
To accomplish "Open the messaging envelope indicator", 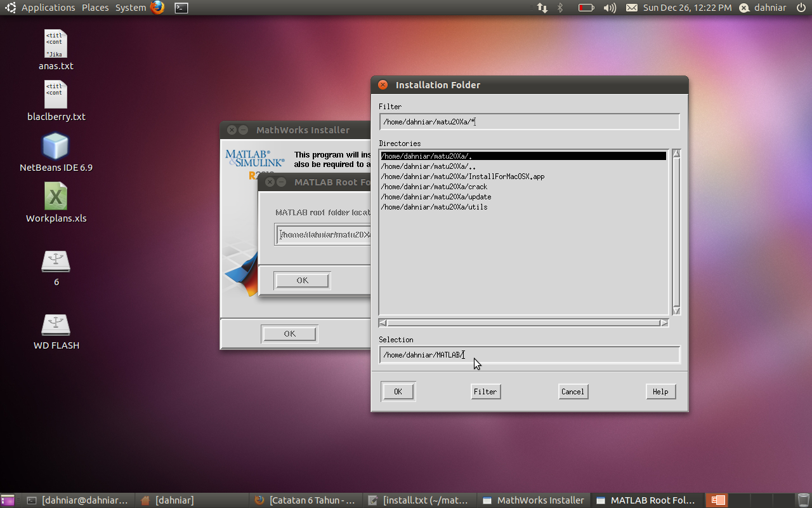I will pyautogui.click(x=632, y=8).
